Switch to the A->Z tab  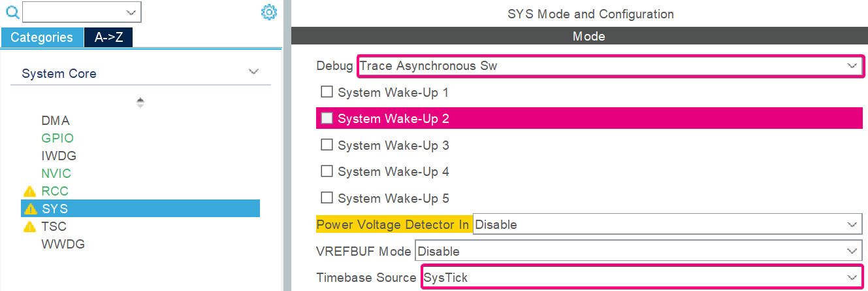coord(108,37)
